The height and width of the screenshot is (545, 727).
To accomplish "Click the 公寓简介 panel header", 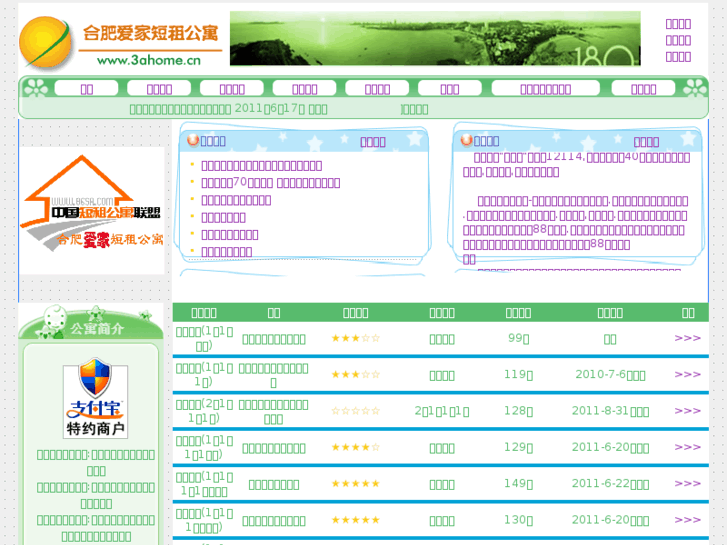I will coord(91,322).
